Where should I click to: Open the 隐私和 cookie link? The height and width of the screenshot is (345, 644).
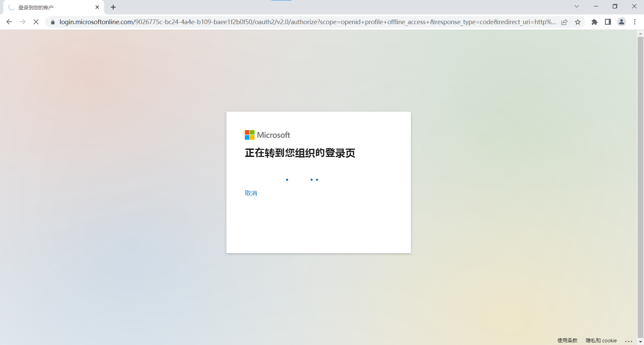[x=601, y=340]
